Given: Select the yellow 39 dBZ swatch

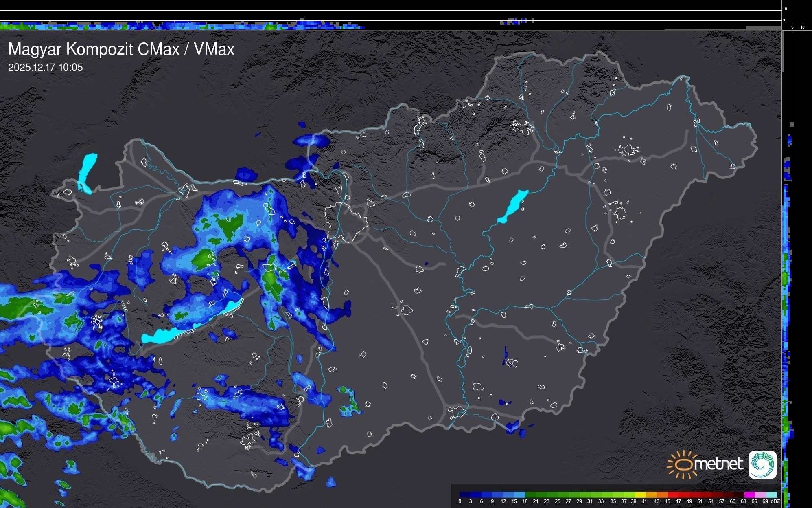Looking at the screenshot, I should click(640, 495).
